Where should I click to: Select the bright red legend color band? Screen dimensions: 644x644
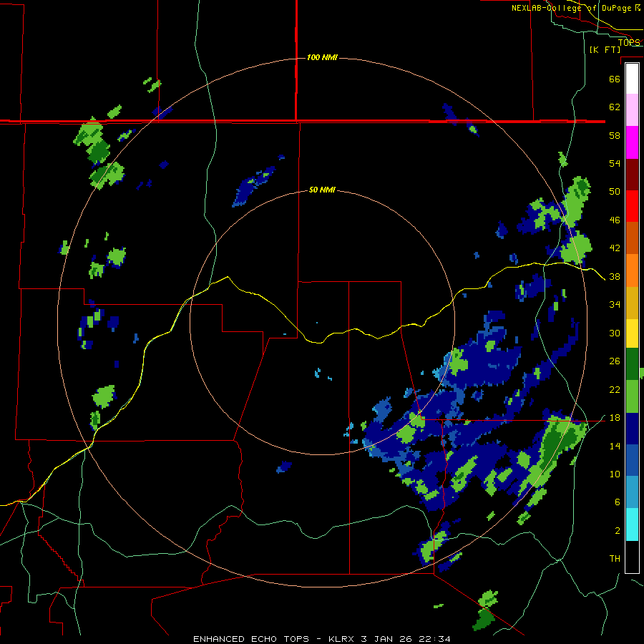(x=632, y=206)
